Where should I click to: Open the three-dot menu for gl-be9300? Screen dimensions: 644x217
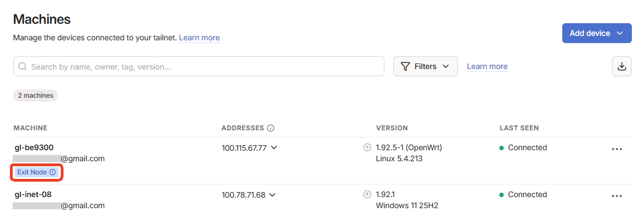617,149
